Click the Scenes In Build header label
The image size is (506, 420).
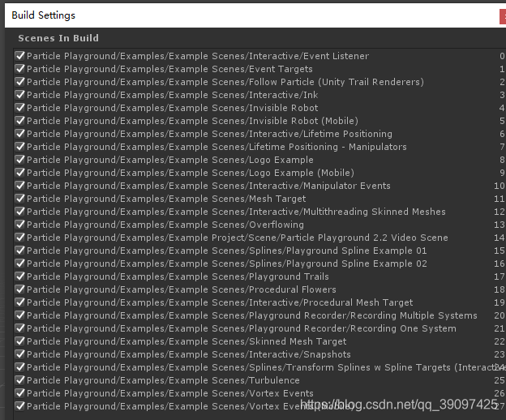click(x=58, y=38)
